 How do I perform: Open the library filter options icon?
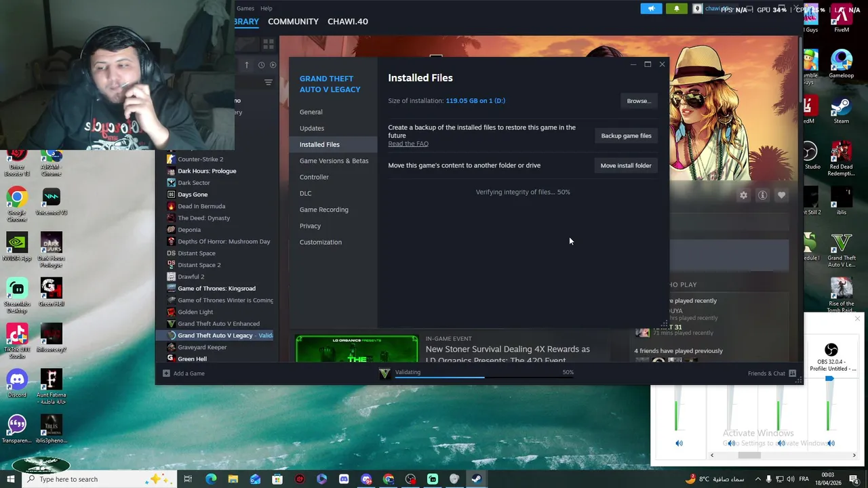pyautogui.click(x=269, y=83)
